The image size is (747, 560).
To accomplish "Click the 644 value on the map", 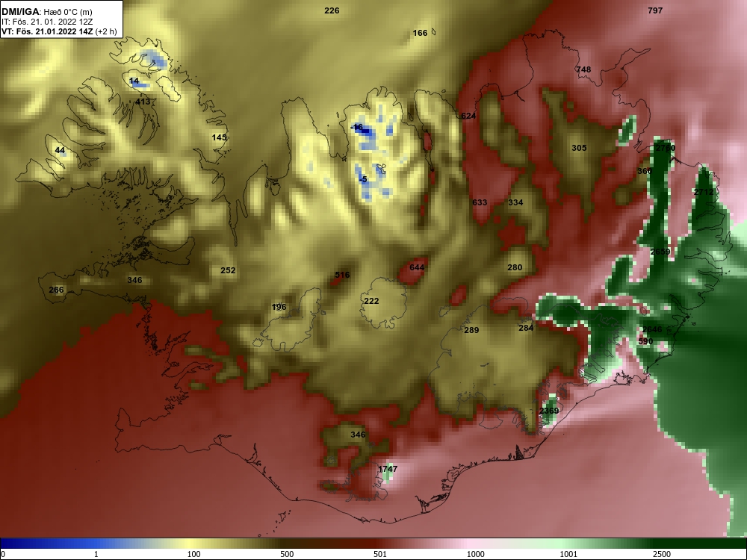I will click(x=417, y=267).
